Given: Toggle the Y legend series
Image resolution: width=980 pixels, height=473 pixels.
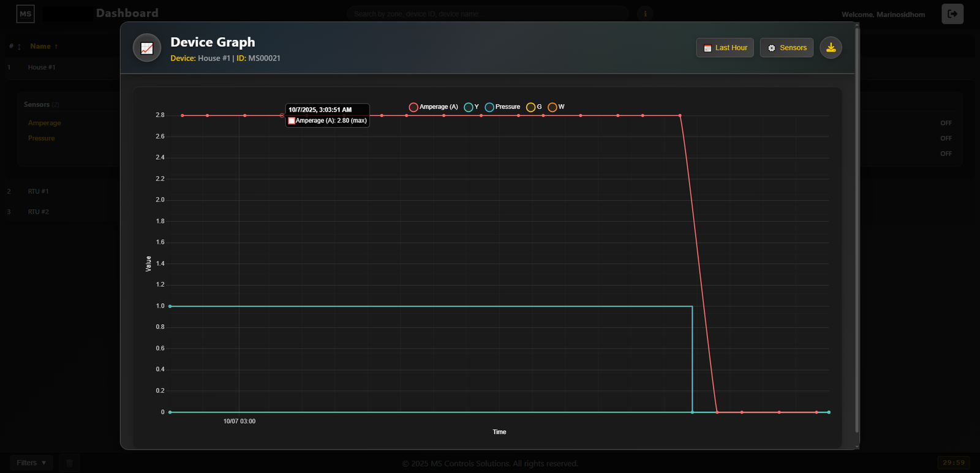Looking at the screenshot, I should tap(472, 107).
